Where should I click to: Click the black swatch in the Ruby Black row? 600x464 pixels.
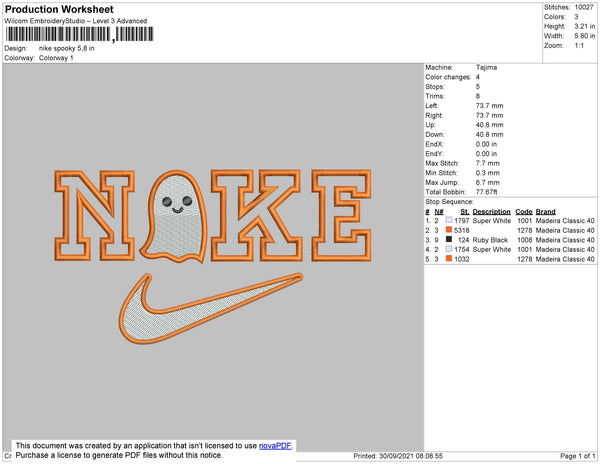[x=449, y=239]
